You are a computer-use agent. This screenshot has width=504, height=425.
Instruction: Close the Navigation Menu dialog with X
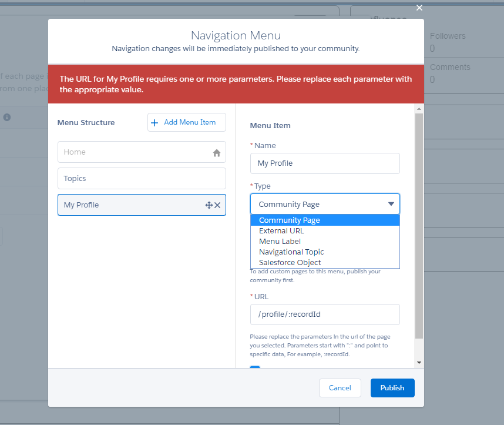coord(419,8)
